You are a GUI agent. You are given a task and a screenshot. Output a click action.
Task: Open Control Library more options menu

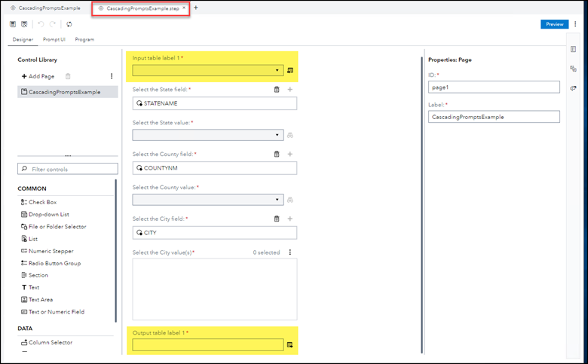coord(112,76)
